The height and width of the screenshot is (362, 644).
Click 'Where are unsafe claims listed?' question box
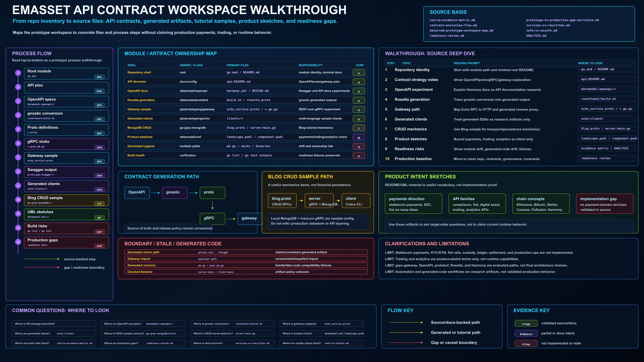(322, 343)
